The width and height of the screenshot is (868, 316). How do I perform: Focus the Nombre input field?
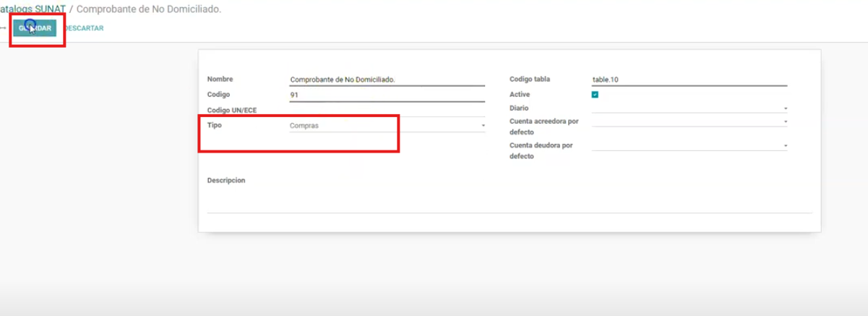[x=386, y=80]
